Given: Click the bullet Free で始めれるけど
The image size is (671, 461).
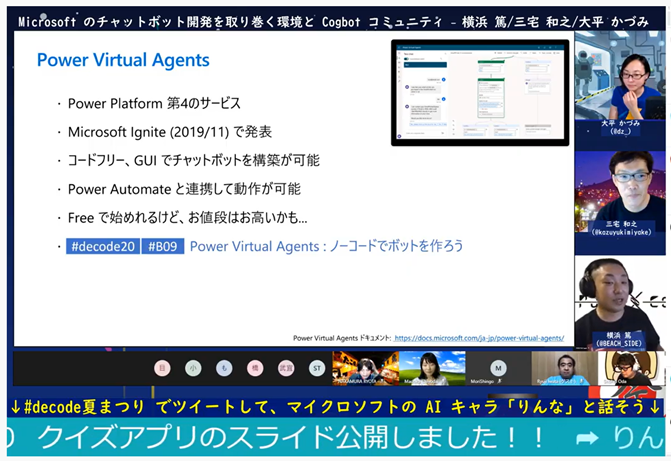Looking at the screenshot, I should (x=187, y=217).
